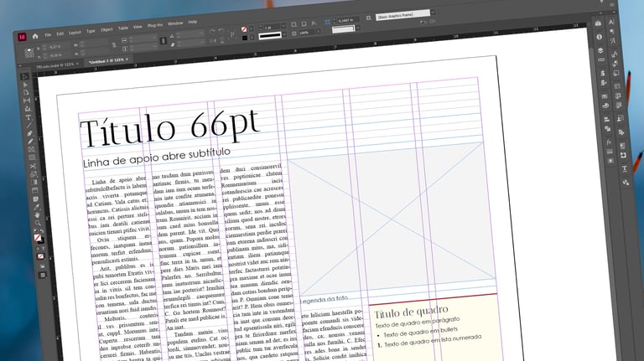The height and width of the screenshot is (361, 644).
Task: Select the Content Collector tool
Action: point(28,109)
